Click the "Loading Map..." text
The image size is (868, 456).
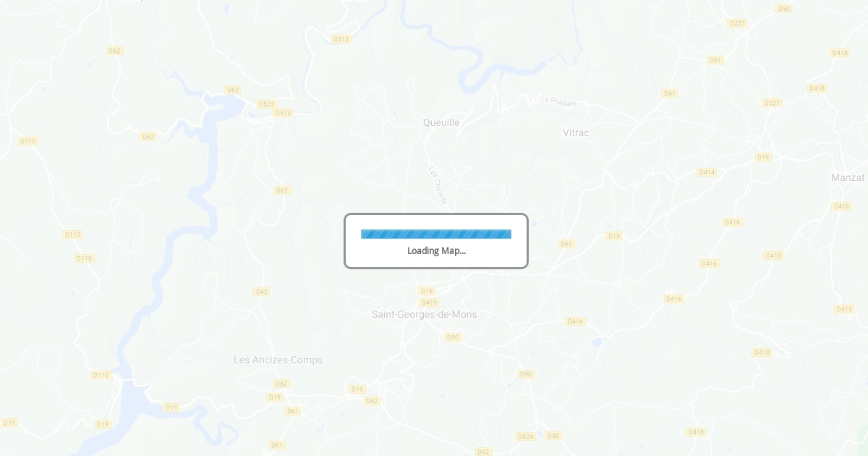point(436,250)
